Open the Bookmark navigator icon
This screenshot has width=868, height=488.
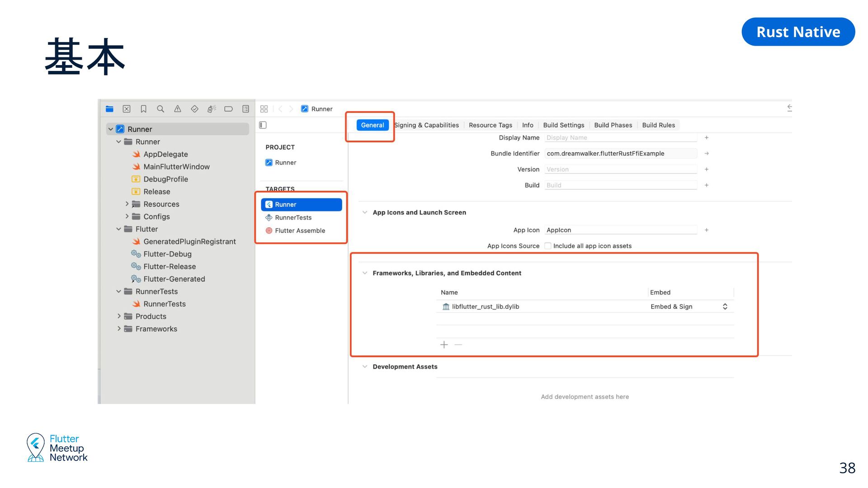point(143,109)
